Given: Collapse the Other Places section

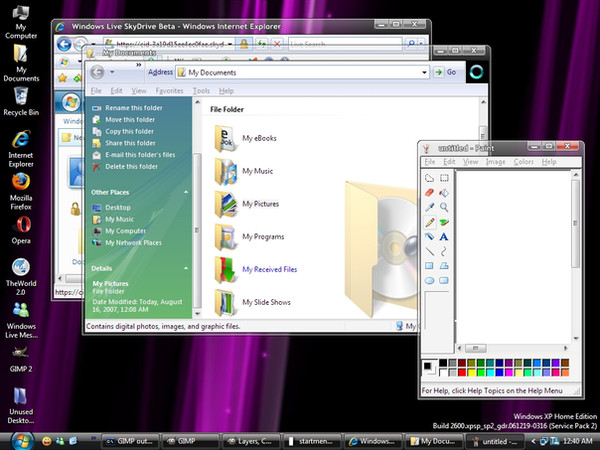Looking at the screenshot, I should coord(186,192).
